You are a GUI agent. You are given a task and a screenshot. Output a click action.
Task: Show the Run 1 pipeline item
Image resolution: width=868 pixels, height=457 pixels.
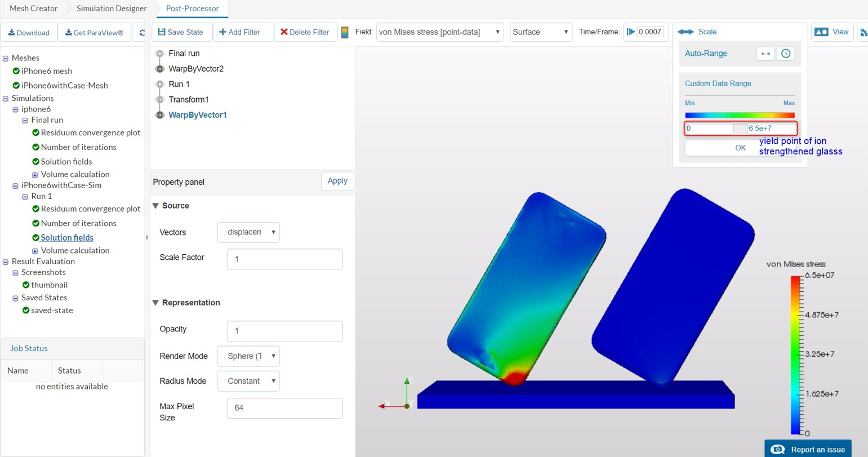coord(160,84)
